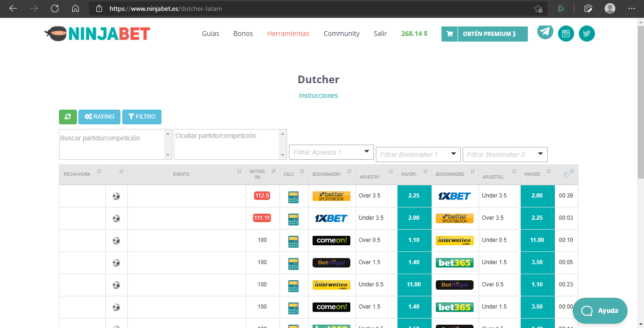Open Twitter social icon
The image size is (644, 328).
(587, 34)
